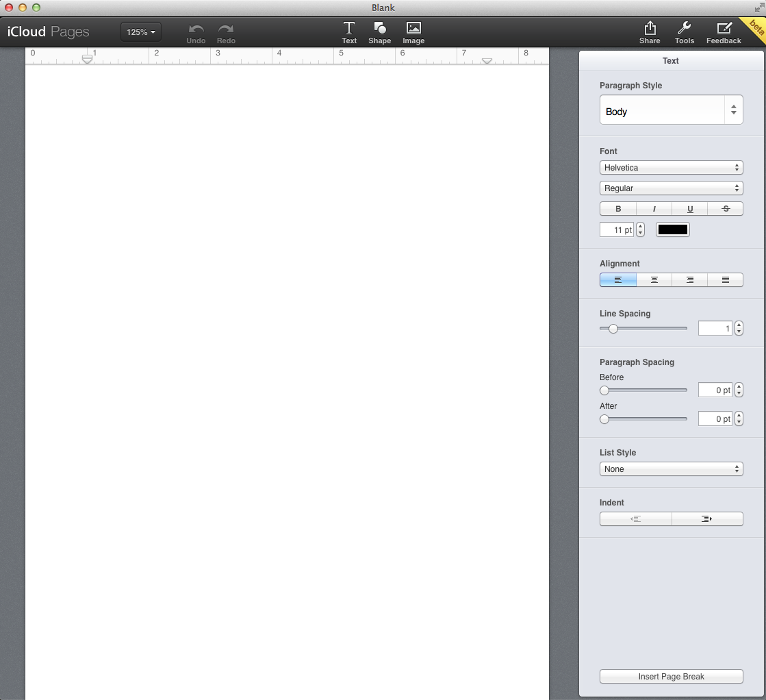Click the After spacing 0 pt field
The image size is (766, 700).
715,418
